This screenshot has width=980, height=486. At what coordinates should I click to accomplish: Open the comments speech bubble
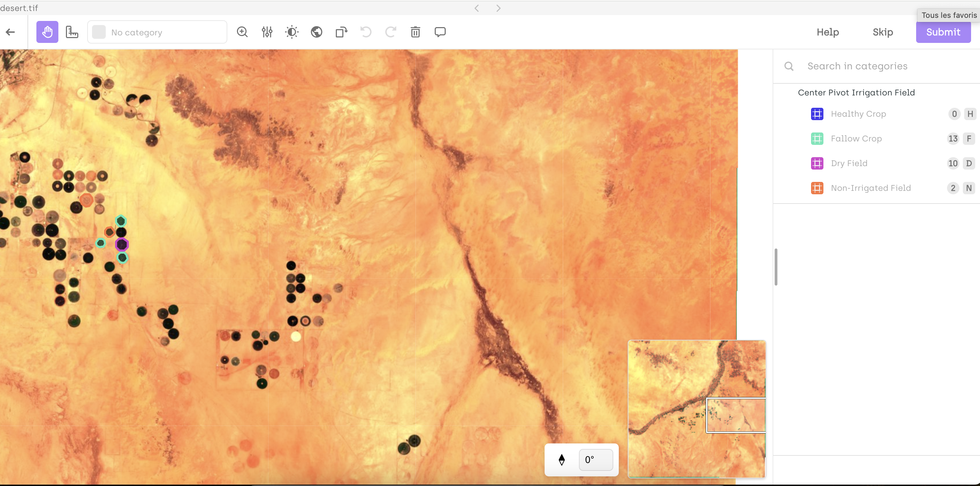pyautogui.click(x=440, y=32)
